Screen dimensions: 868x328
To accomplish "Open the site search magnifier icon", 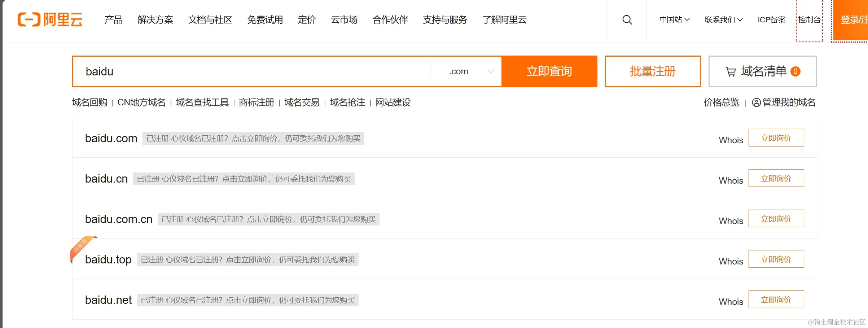I will point(627,20).
